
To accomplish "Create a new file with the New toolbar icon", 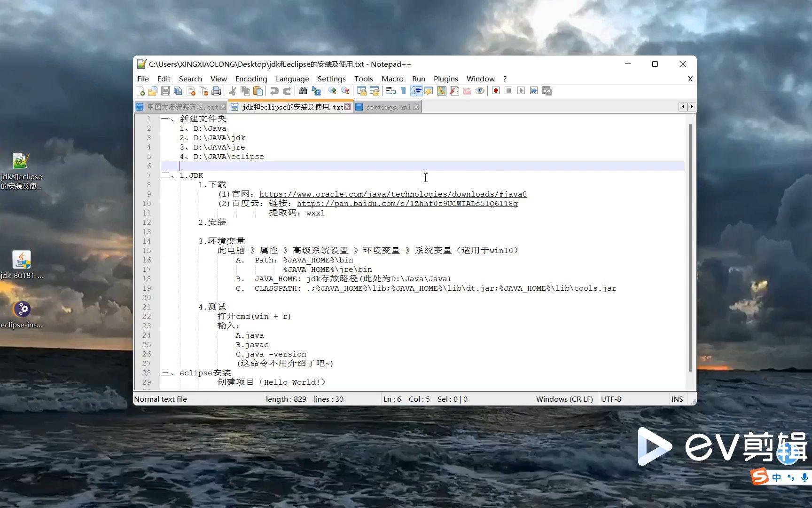I will tap(140, 91).
